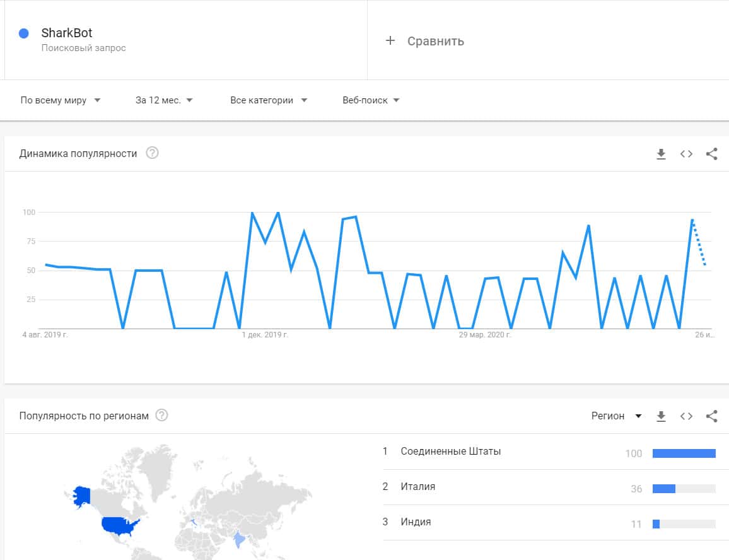Share the regional popularity panel
Viewport: 729px width, 560px height.
tap(711, 416)
